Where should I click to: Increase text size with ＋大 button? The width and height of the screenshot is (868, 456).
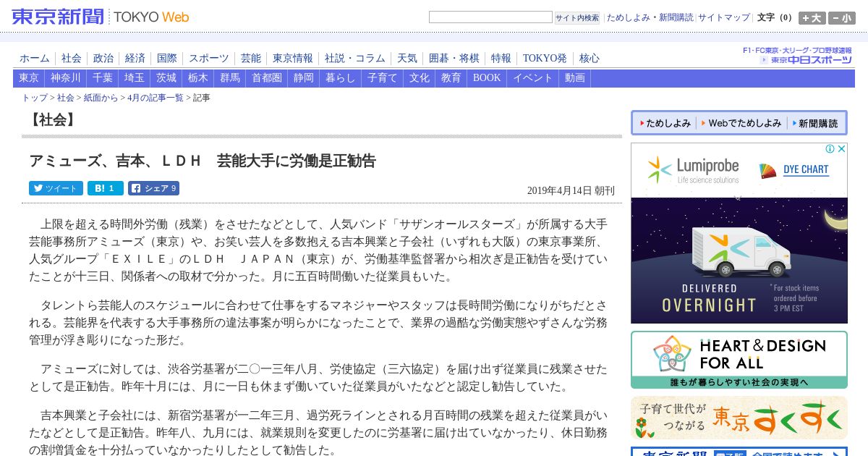coord(812,18)
